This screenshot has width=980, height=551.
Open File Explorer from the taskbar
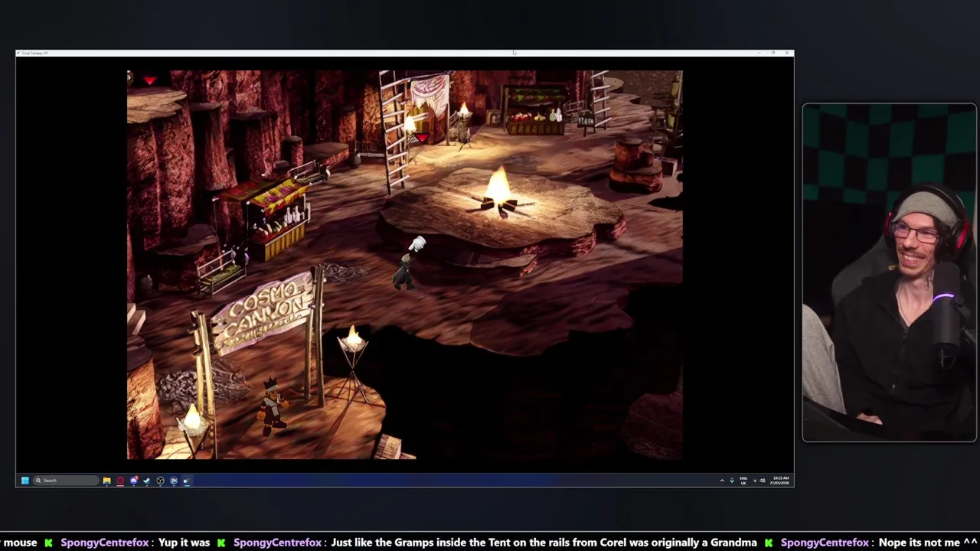(x=107, y=481)
